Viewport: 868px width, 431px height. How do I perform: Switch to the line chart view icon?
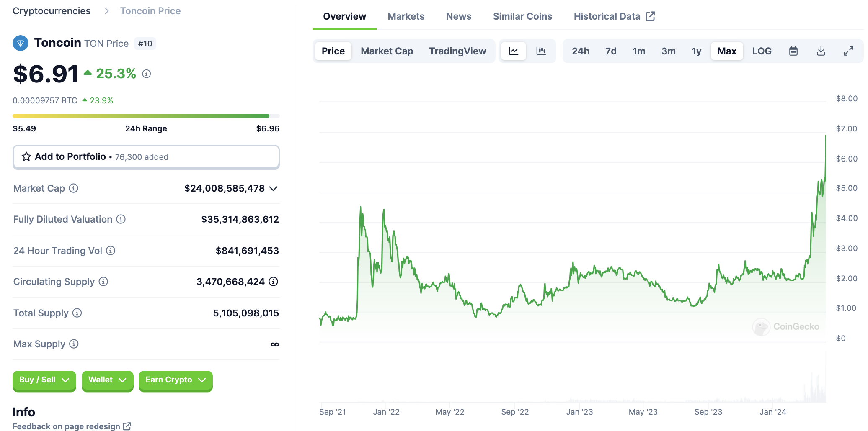pos(513,51)
